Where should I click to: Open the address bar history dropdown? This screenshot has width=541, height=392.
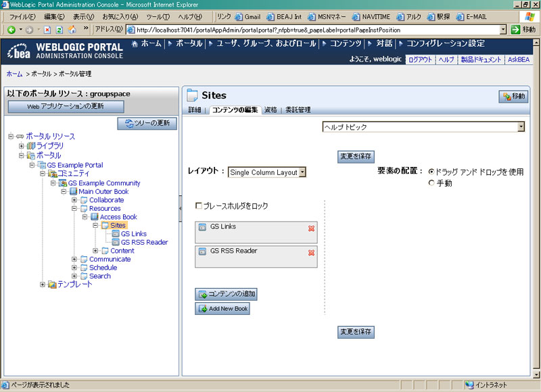[503, 30]
